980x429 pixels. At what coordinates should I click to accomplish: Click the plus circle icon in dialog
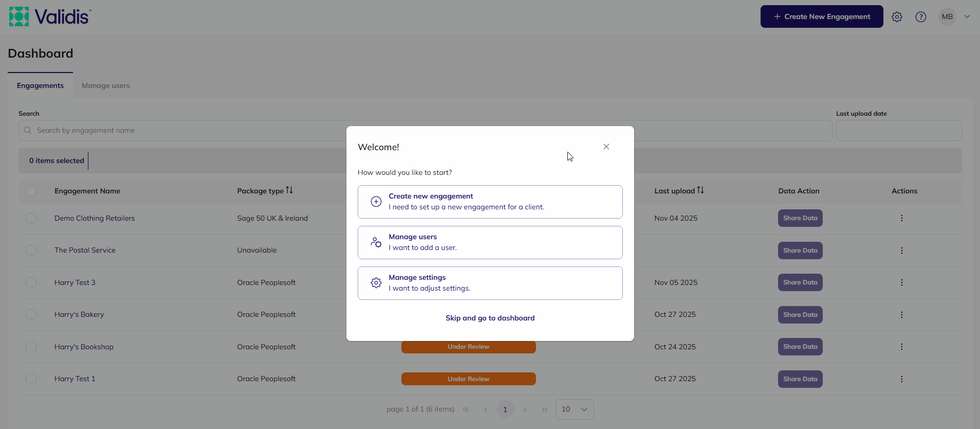tap(376, 202)
